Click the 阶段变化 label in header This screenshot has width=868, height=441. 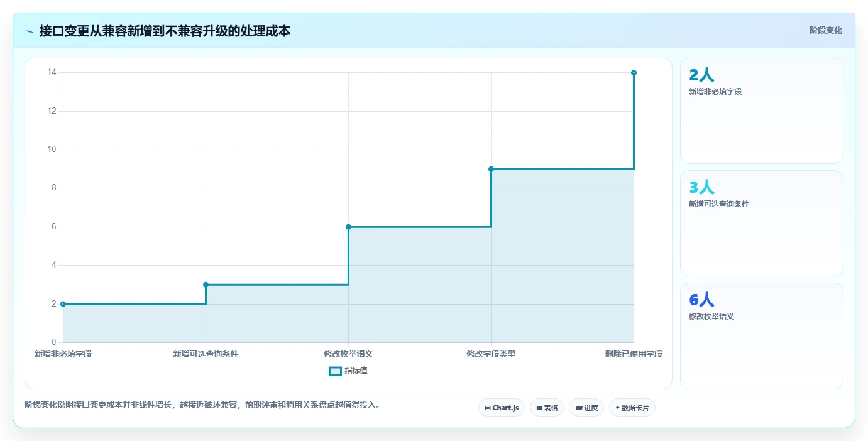825,30
